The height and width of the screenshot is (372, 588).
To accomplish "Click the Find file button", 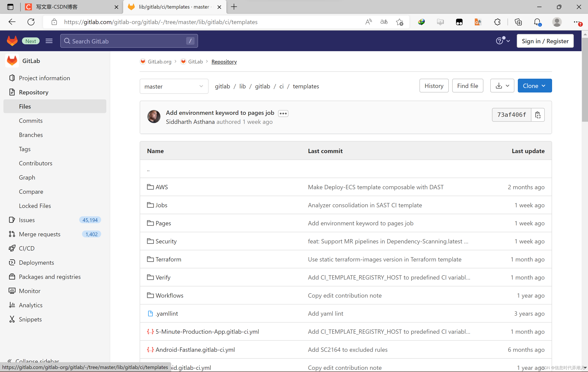I will 467,86.
